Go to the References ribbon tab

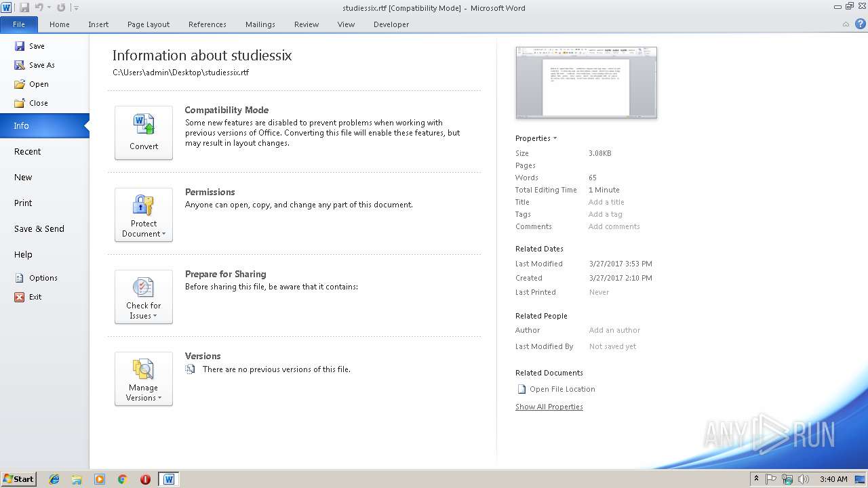(x=208, y=24)
